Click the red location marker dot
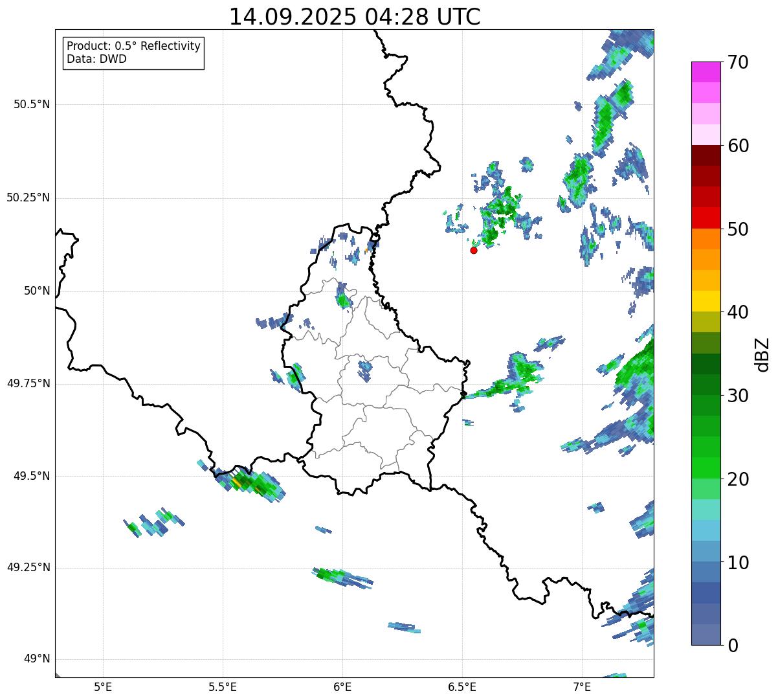 point(474,250)
